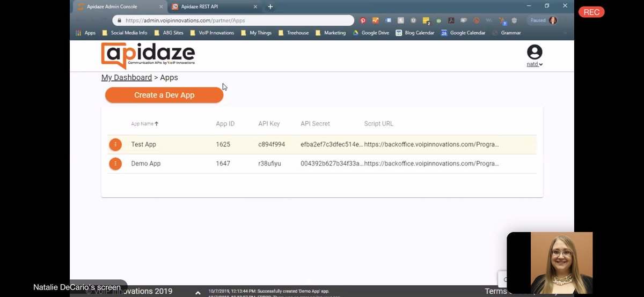Go to My Dashboard breadcrumb link
644x297 pixels.
point(127,78)
